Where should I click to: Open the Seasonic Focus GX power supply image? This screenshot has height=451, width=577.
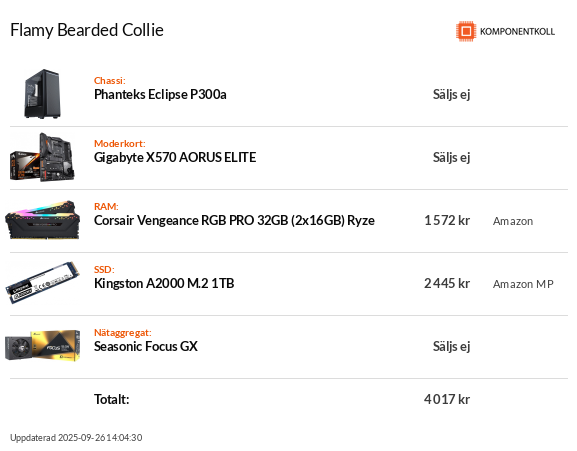[42, 345]
